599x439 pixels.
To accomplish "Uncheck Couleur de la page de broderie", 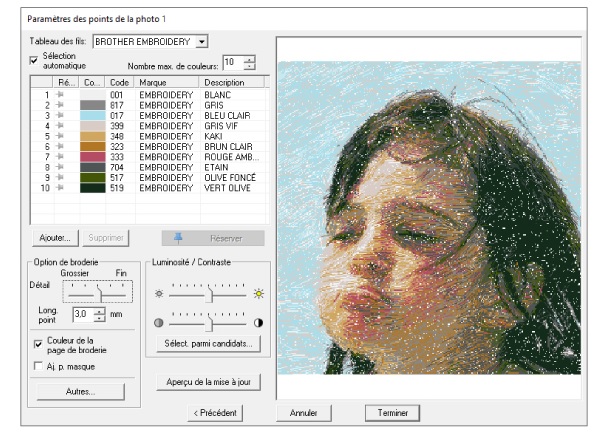I will [38, 344].
